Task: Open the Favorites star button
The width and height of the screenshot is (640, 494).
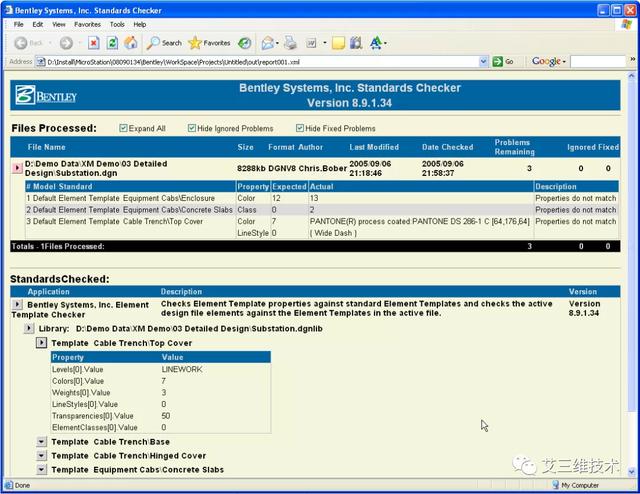Action: pos(209,43)
